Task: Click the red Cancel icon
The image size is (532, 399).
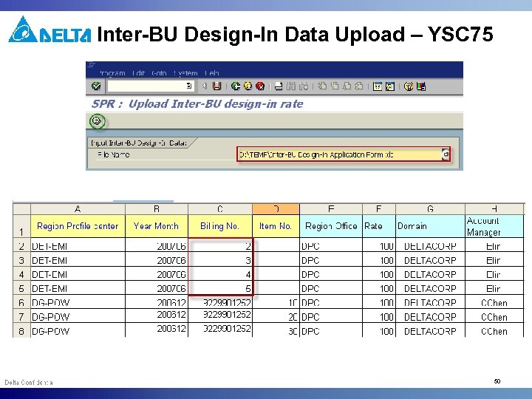Action: point(260,86)
